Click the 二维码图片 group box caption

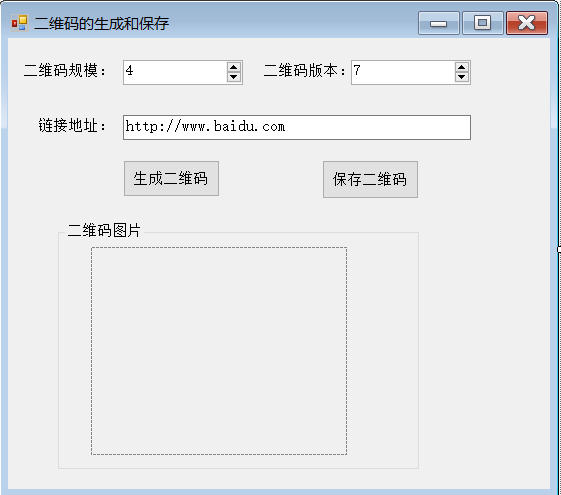[x=104, y=230]
